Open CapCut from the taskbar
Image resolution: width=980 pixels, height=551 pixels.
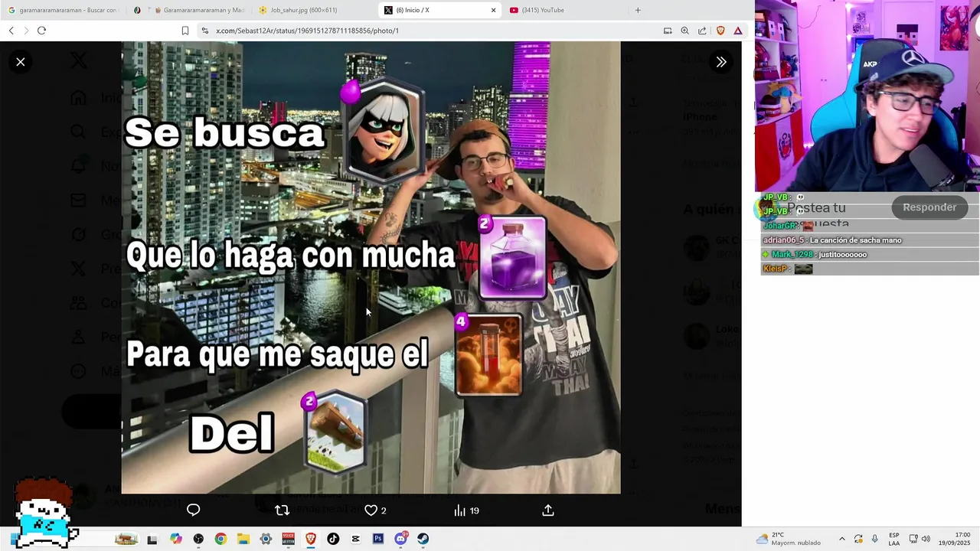[355, 539]
